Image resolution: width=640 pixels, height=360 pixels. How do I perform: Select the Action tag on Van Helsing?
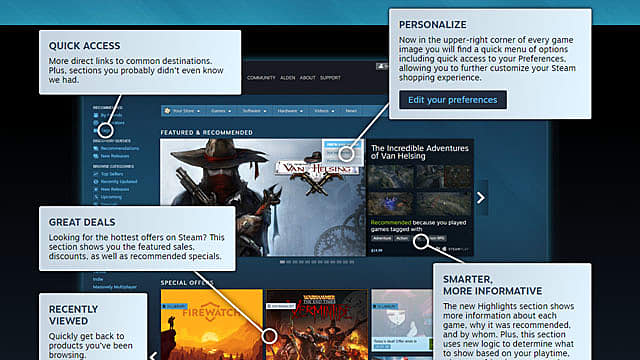[402, 238]
